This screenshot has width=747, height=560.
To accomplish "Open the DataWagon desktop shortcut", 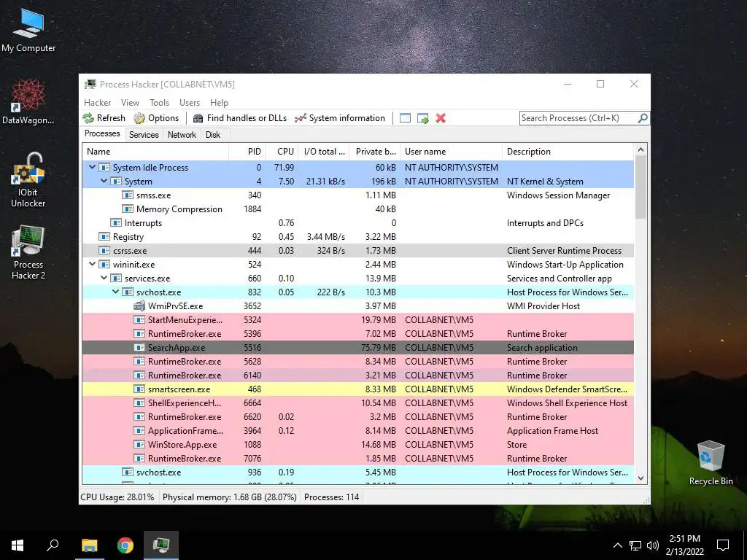I will point(28,102).
